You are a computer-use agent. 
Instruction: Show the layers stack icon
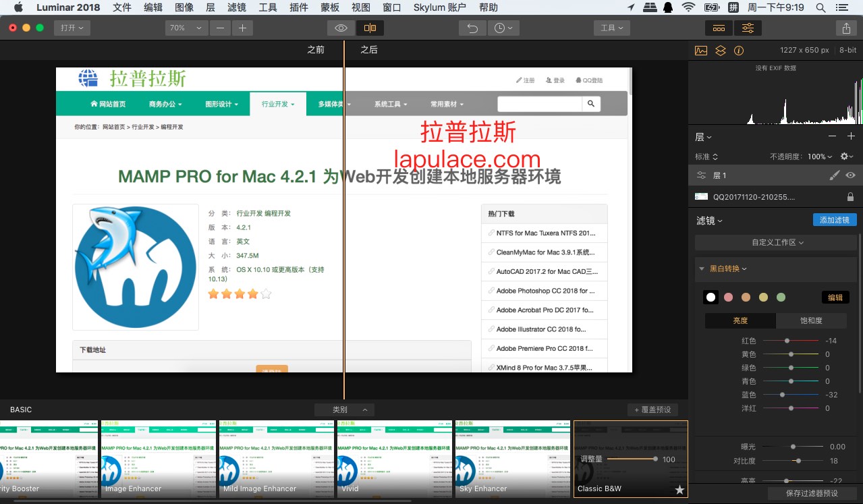(x=720, y=51)
